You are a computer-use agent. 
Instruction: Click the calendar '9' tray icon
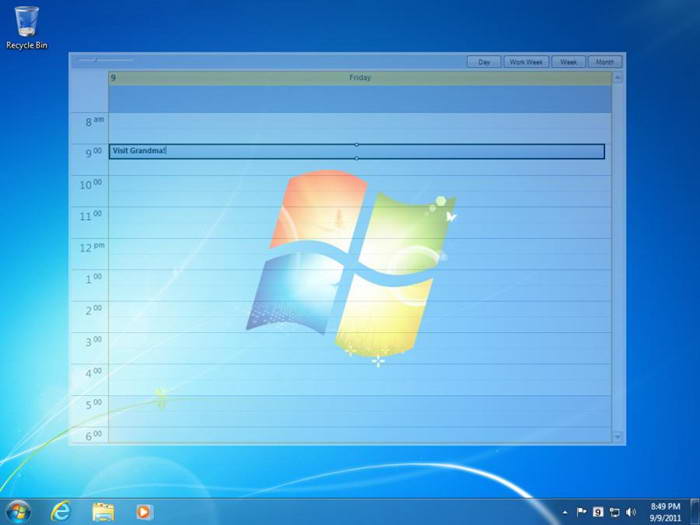pyautogui.click(x=598, y=512)
